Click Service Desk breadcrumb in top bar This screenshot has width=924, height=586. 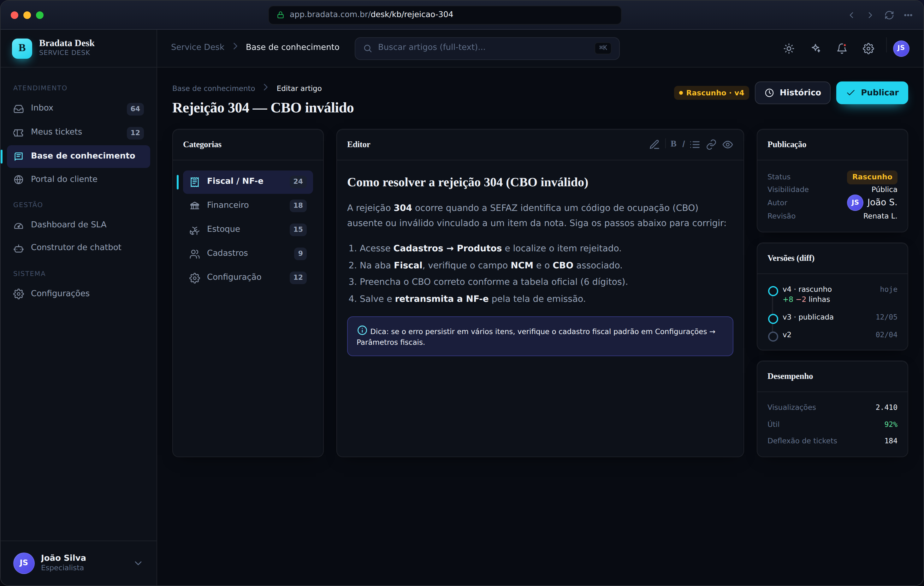[197, 47]
